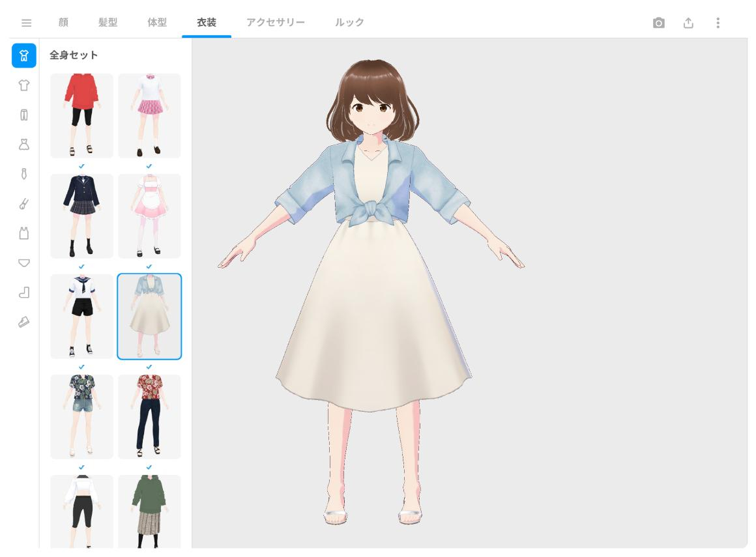This screenshot has height=557, width=756.
Task: Choose the white shirt and pink skirt outfit
Action: tap(149, 116)
